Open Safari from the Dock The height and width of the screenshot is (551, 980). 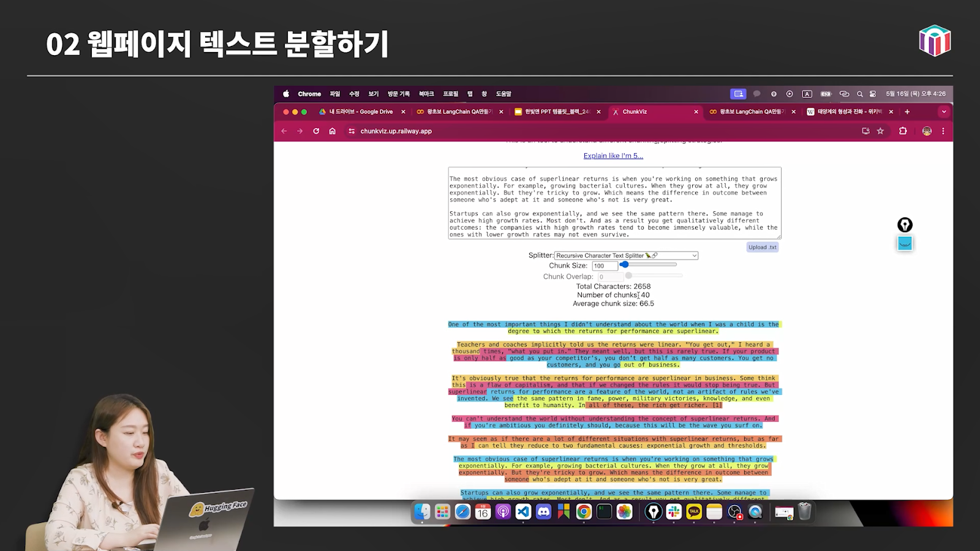[462, 511]
